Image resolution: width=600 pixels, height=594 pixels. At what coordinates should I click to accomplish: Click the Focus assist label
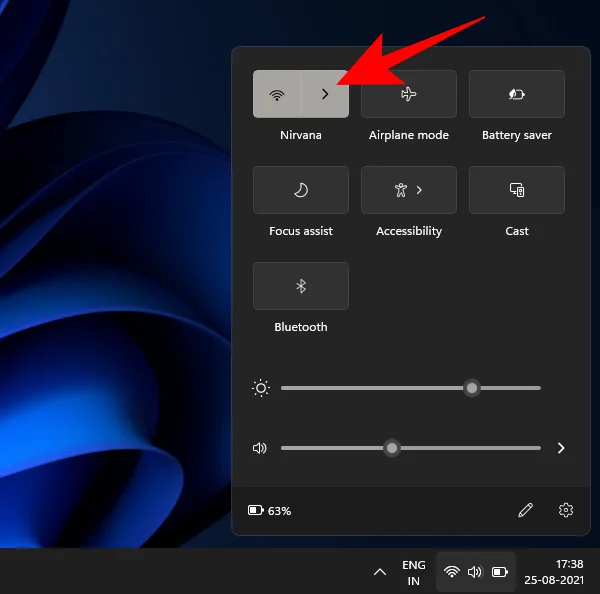pos(301,231)
